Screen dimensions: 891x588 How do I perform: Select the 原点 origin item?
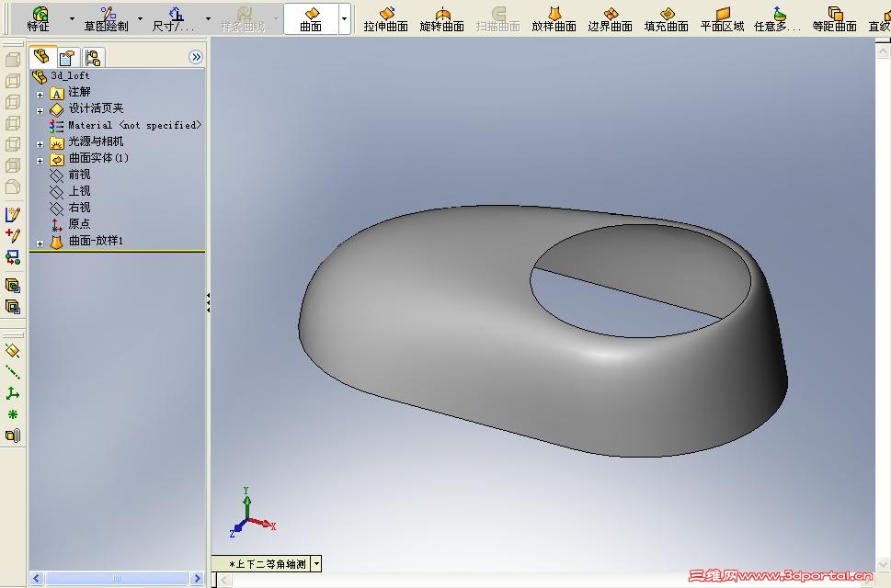click(71, 223)
